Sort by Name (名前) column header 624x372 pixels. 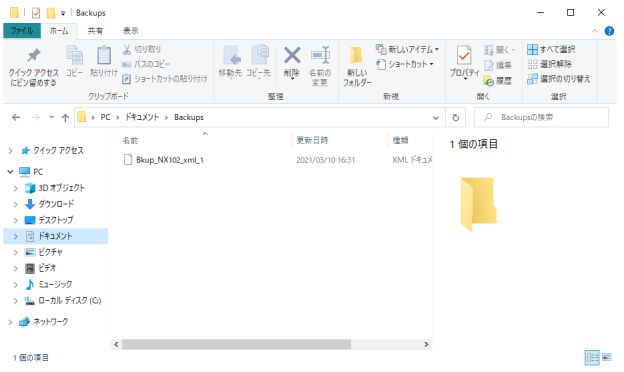130,140
